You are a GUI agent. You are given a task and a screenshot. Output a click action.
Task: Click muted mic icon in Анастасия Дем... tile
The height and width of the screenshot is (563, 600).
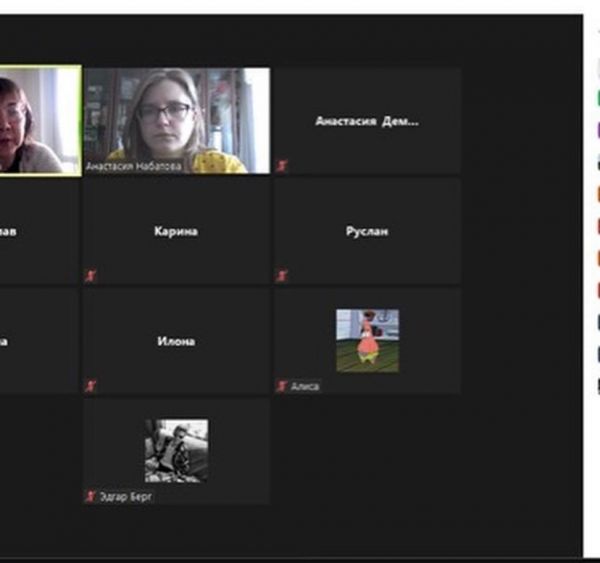coord(282,166)
